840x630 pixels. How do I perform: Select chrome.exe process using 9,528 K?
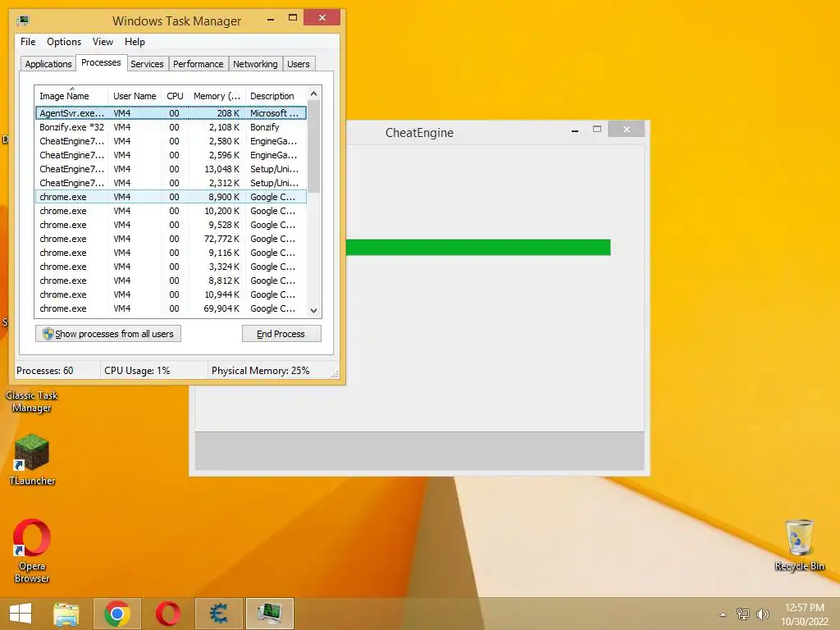[171, 225]
